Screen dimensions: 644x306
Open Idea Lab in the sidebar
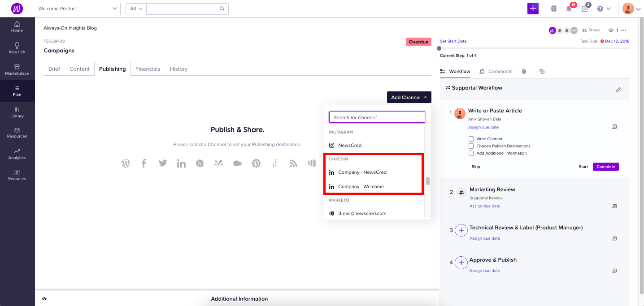pyautogui.click(x=17, y=48)
